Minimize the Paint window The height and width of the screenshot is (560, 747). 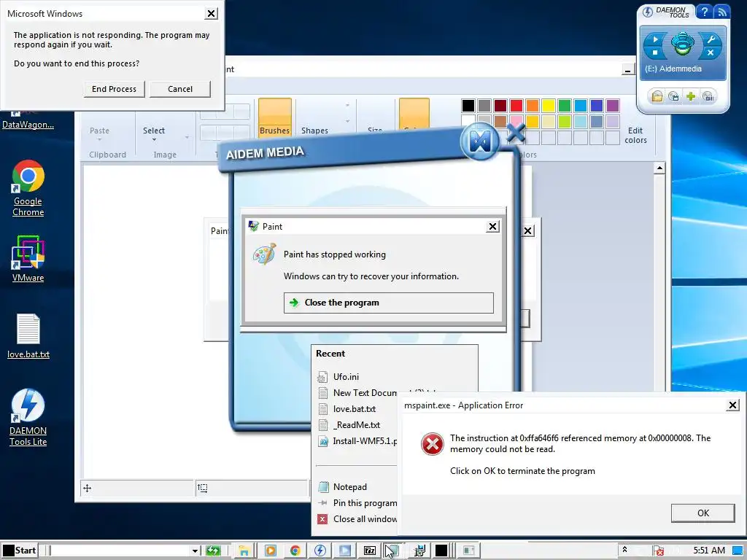coord(628,70)
